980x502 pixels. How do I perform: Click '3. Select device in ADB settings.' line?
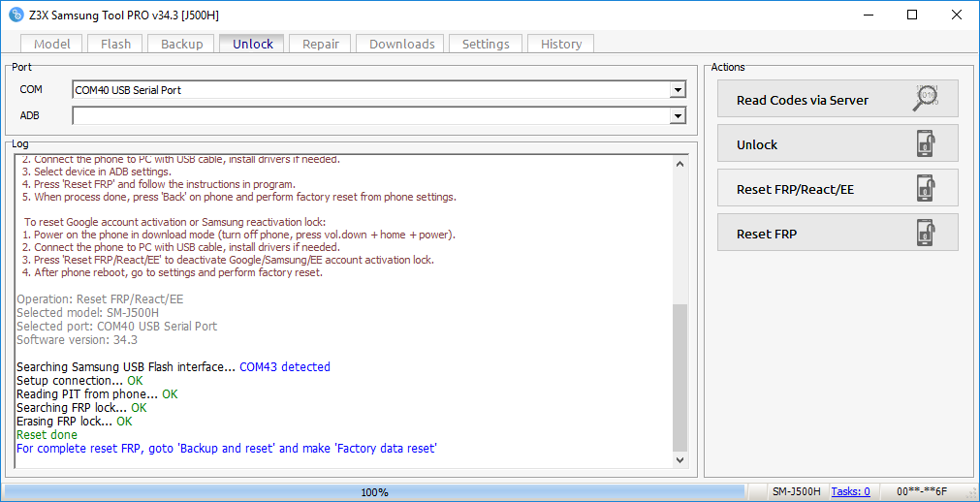96,172
